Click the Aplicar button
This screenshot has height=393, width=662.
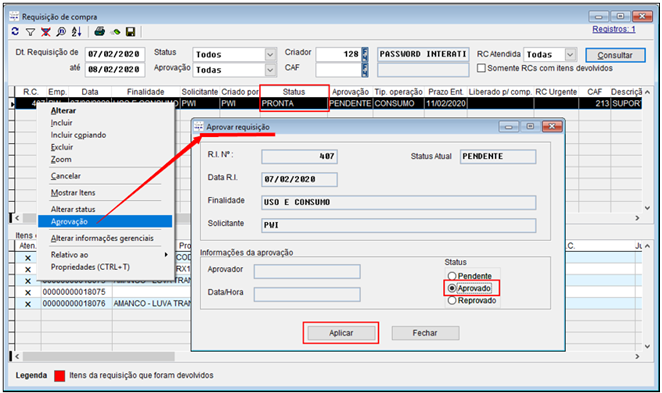[341, 333]
